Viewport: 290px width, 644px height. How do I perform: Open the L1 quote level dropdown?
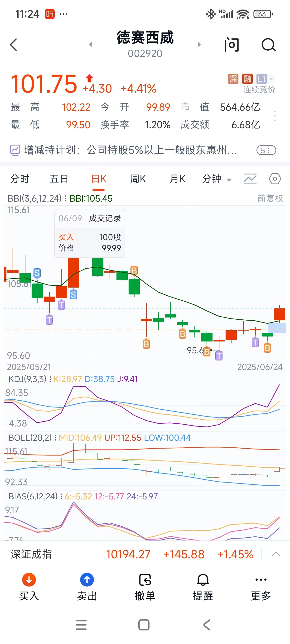coord(265,79)
